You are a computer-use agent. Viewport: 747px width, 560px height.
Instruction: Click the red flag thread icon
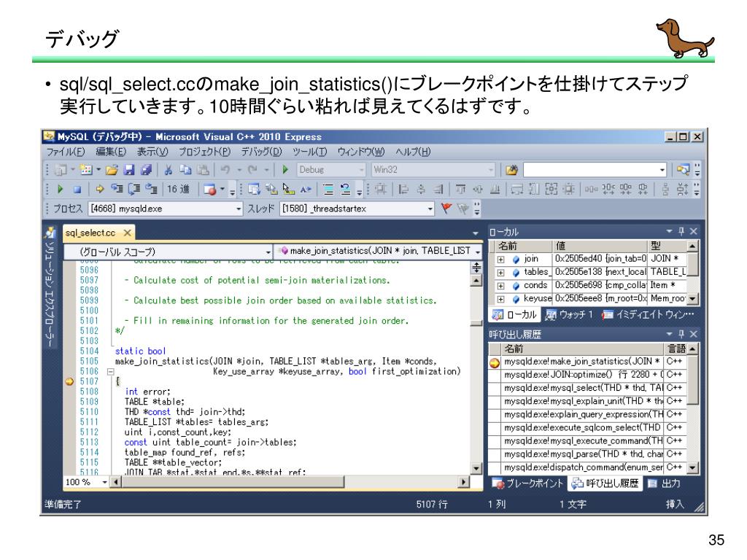(446, 208)
